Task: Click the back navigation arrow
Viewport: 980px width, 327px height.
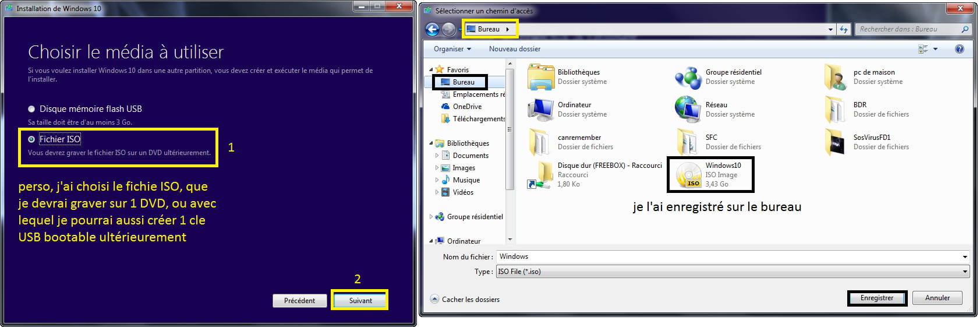Action: (x=432, y=29)
